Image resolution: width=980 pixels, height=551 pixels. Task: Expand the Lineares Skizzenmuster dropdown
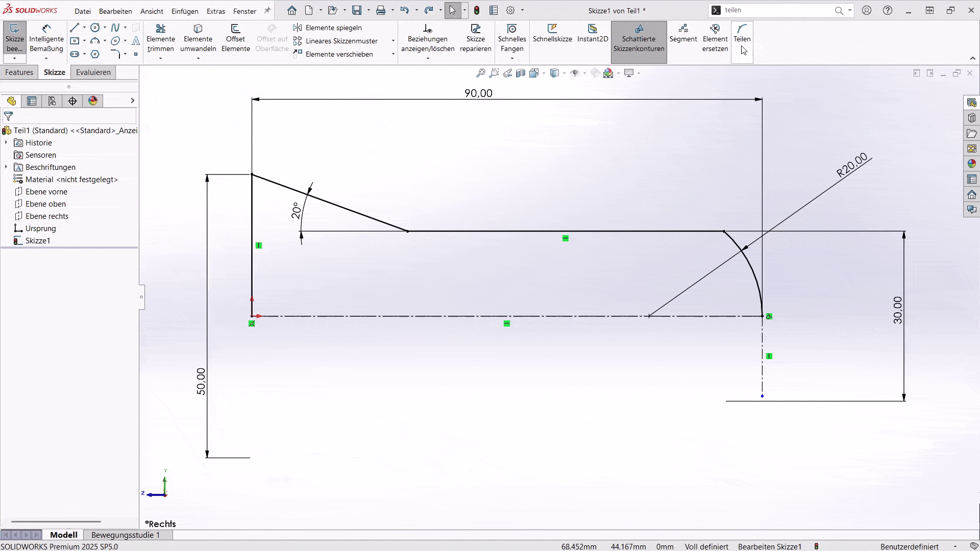393,41
